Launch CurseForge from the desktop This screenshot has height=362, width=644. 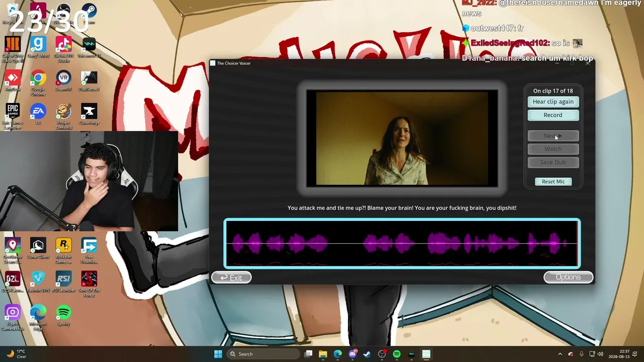89,114
